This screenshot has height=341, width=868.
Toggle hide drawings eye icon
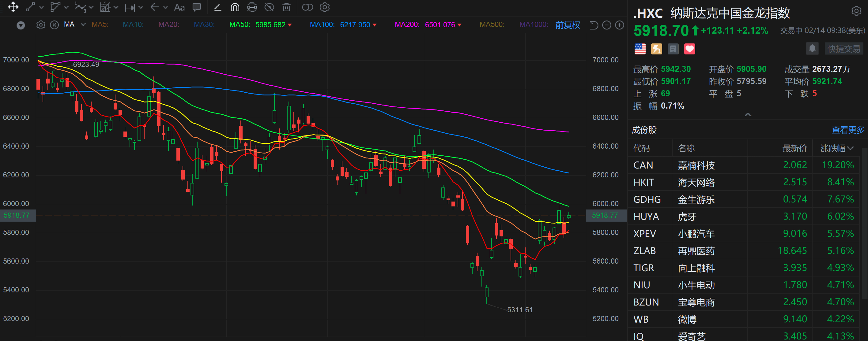[269, 7]
